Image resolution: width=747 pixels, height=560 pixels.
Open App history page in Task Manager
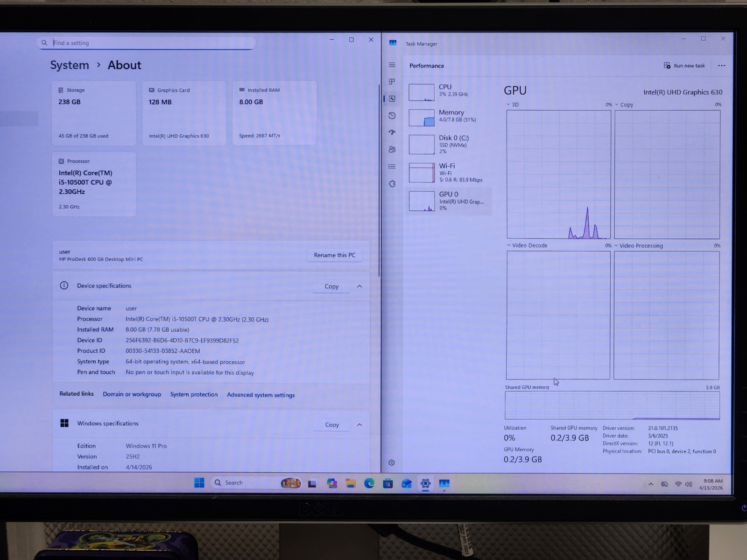pos(392,115)
